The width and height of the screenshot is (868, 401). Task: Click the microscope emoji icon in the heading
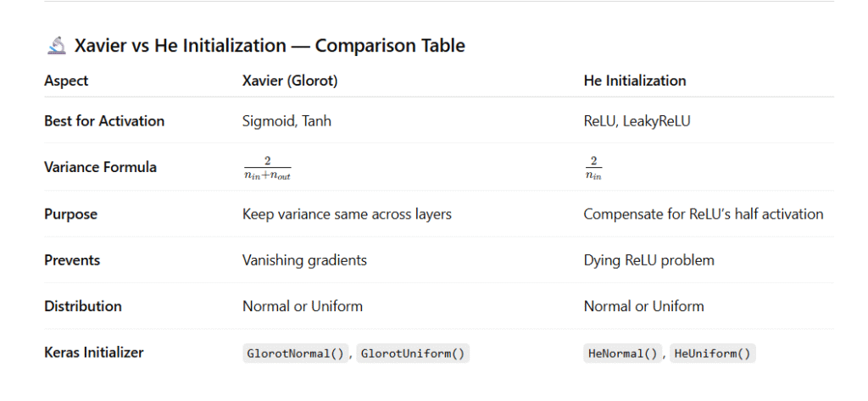click(x=57, y=47)
